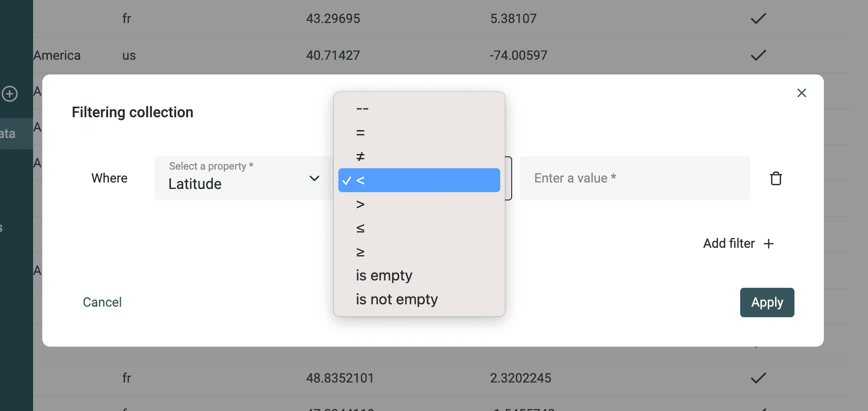Select the greater-than-or-equal operator

tap(362, 251)
